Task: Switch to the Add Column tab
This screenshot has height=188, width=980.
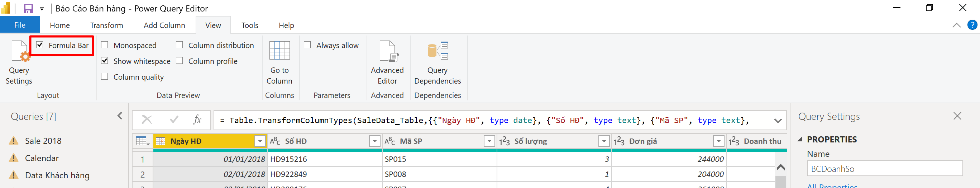Action: [164, 25]
